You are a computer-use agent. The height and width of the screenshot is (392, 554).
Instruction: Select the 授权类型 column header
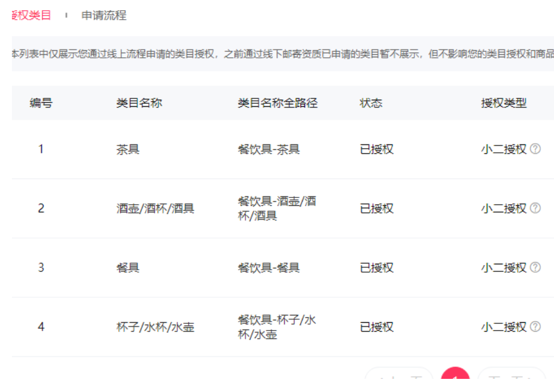[x=504, y=103]
